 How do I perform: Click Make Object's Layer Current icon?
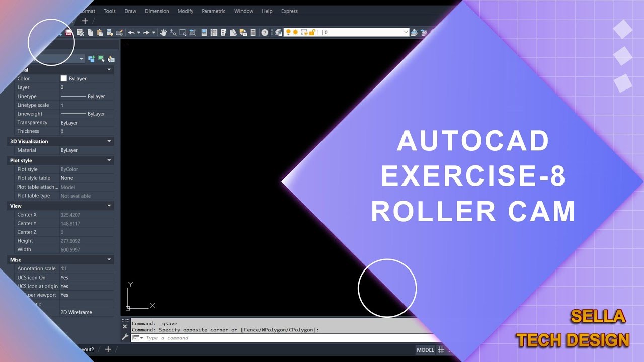click(x=414, y=33)
